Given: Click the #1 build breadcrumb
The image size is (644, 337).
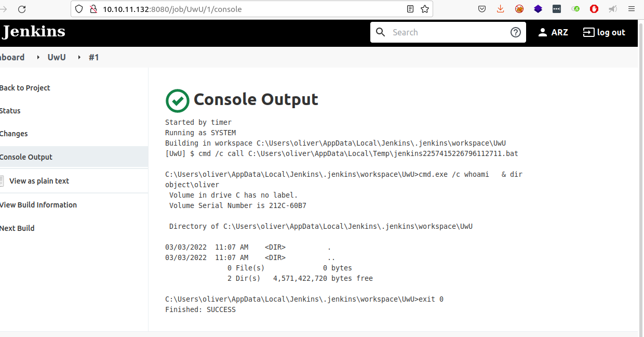Looking at the screenshot, I should pyautogui.click(x=93, y=57).
